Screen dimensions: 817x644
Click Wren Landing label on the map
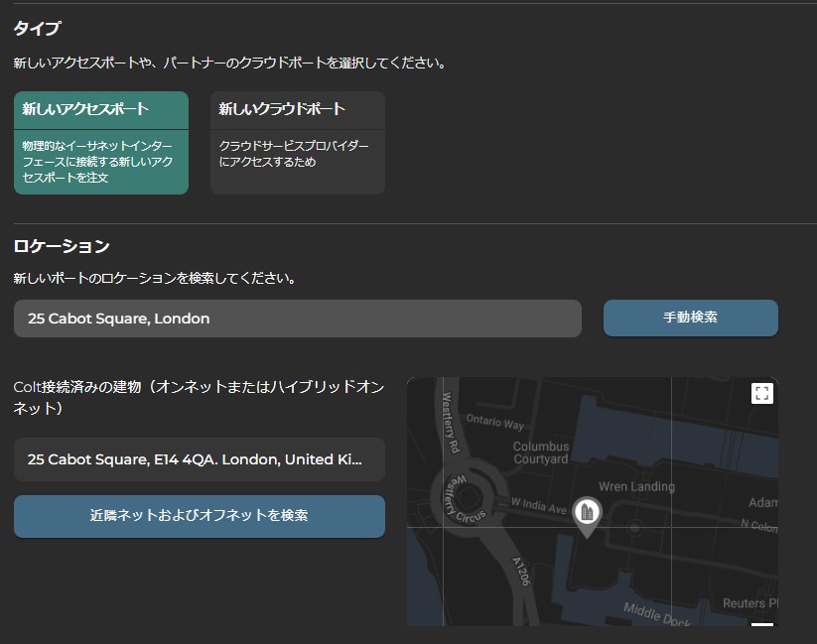point(636,486)
